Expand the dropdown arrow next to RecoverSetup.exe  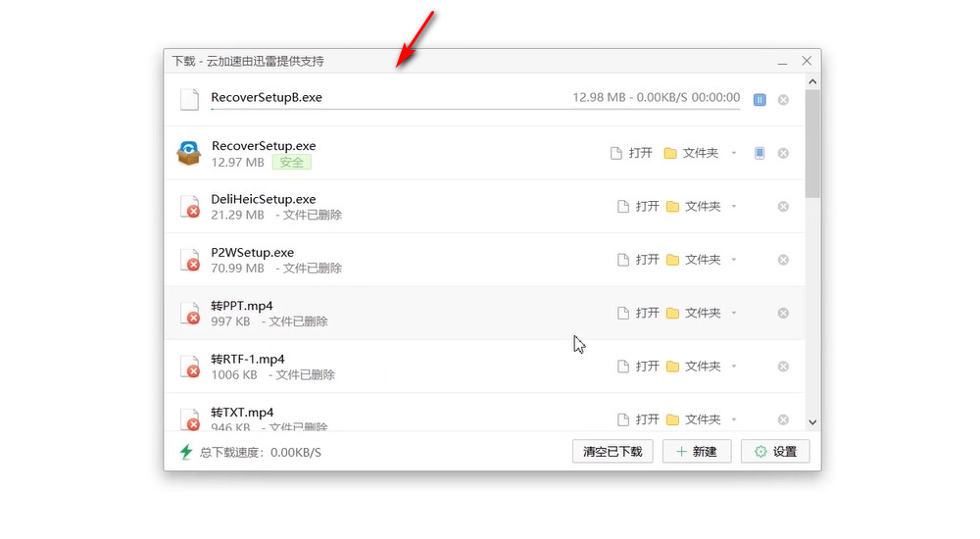734,153
